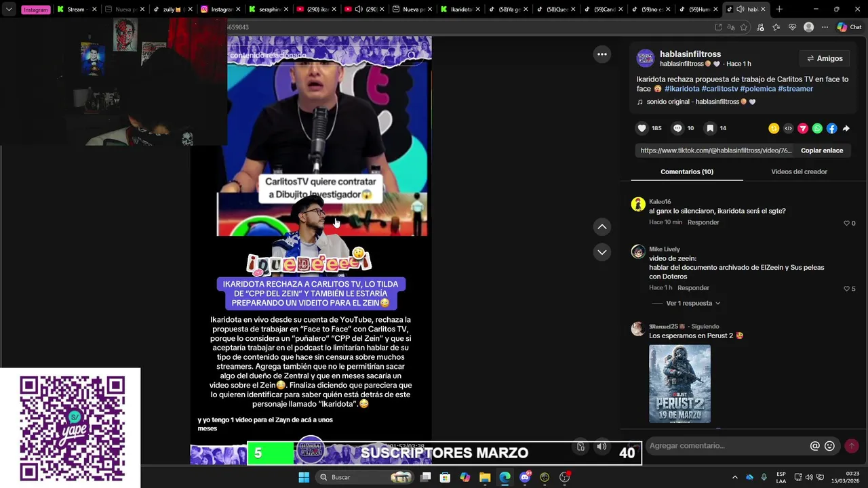Mute the playing tab's speaker icon
Screen dimensions: 868x488
[x=741, y=9]
